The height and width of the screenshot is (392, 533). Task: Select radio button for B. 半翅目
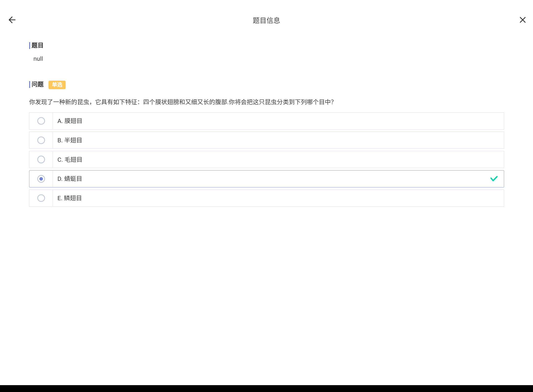pos(41,140)
